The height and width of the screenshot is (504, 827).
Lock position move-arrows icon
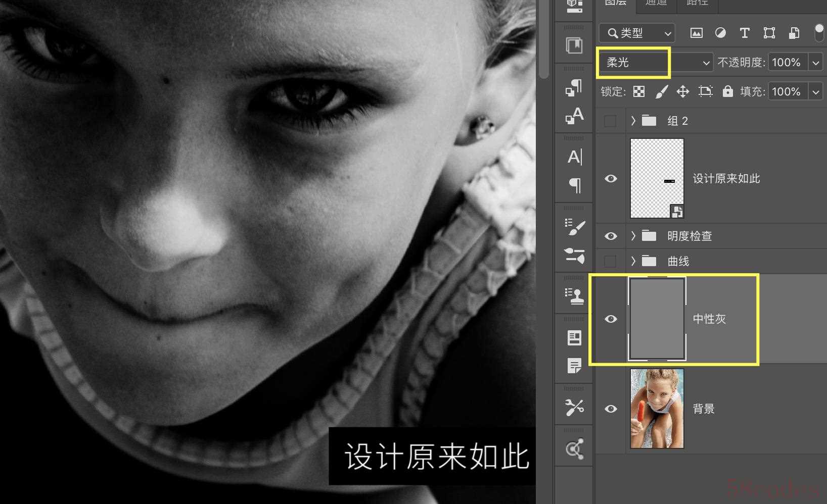683,91
